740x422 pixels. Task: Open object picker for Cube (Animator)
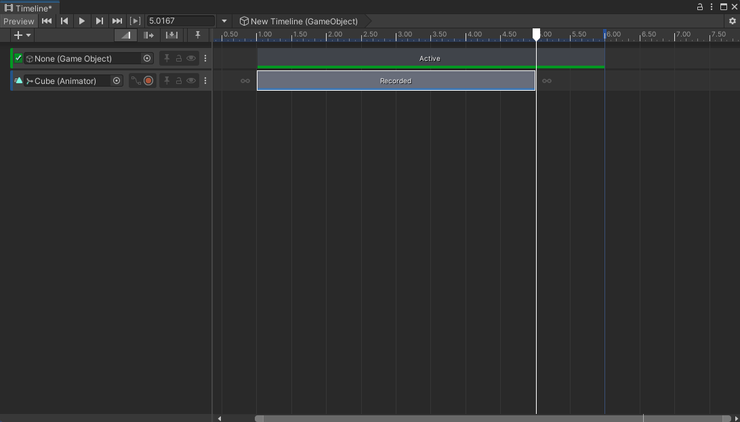pyautogui.click(x=117, y=81)
